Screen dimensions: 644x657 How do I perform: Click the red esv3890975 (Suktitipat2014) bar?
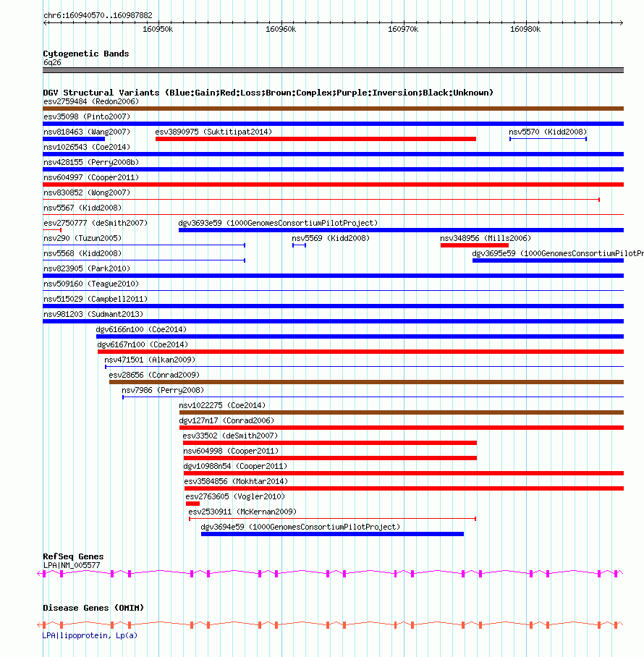pyautogui.click(x=315, y=139)
